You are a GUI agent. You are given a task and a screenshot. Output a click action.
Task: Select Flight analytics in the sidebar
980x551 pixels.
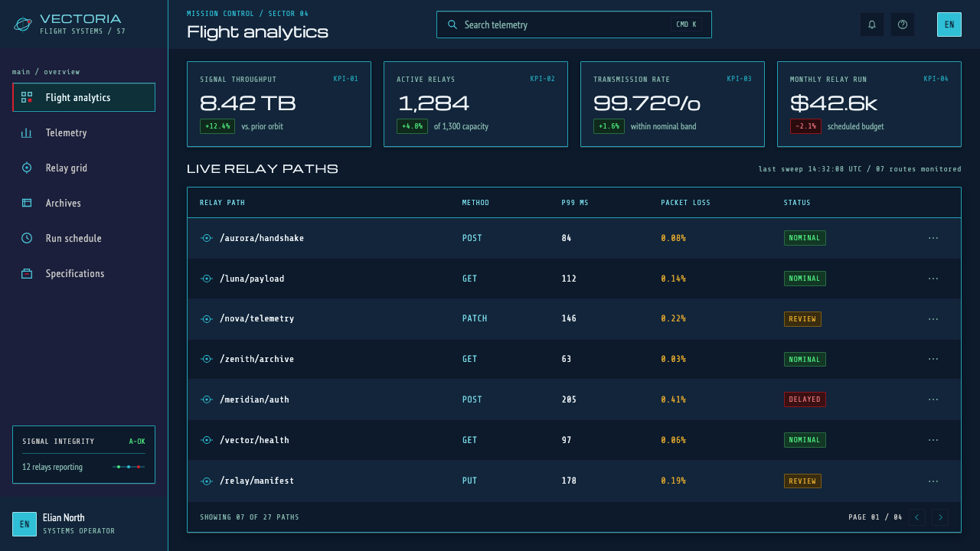coord(84,97)
